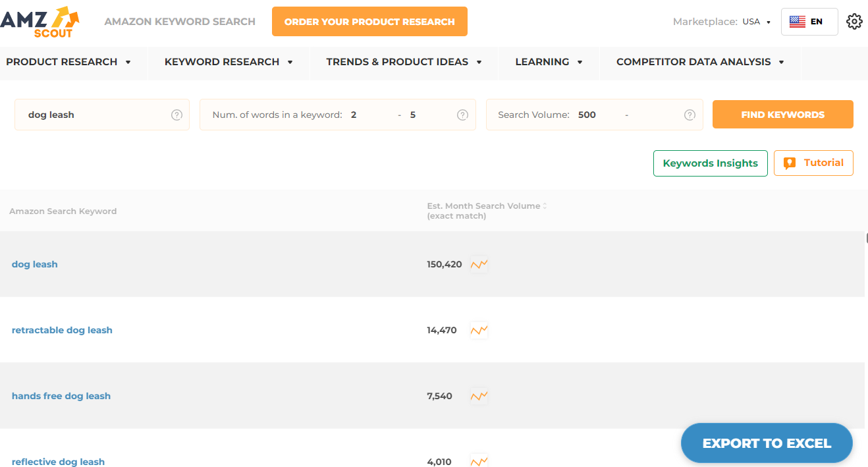The width and height of the screenshot is (868, 467).
Task: View trend graph for retractable dog leash
Action: pos(479,329)
